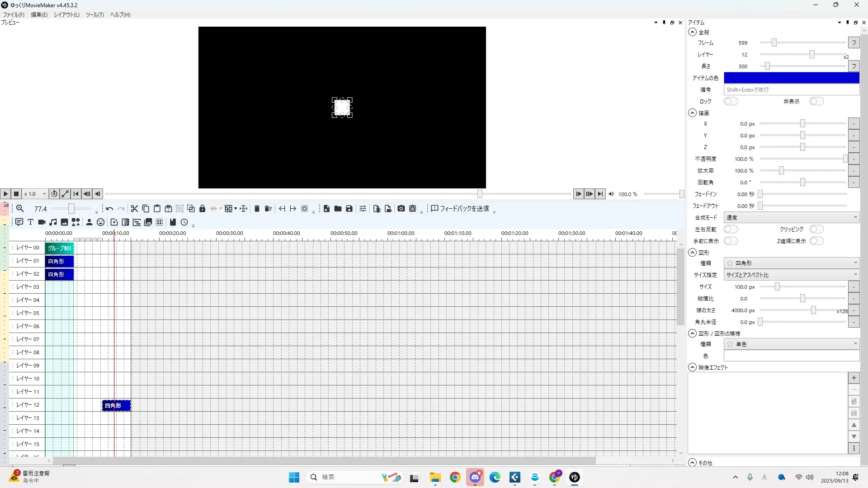Screen dimensions: 868x488
Task: Click the plus button to add 映像エフェクト
Action: click(854, 378)
